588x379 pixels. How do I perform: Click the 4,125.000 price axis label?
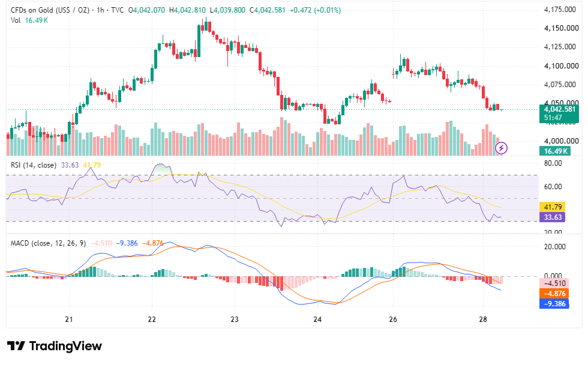coord(560,46)
